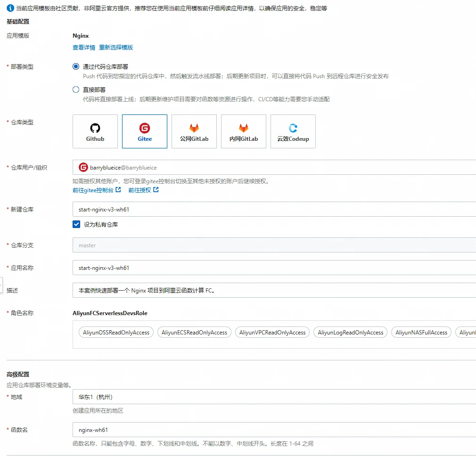Choose 云效Codeup as repository type
Image resolution: width=476 pixels, height=456 pixels.
[293, 131]
